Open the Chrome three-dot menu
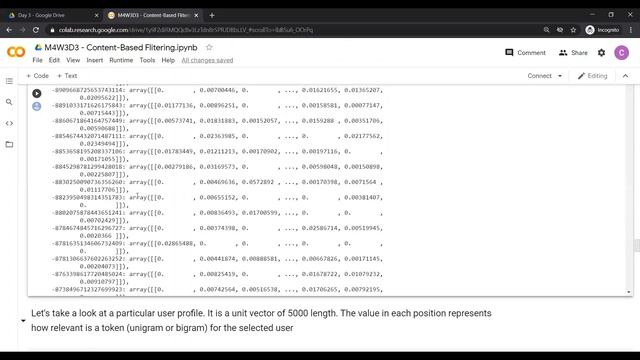This screenshot has width=640, height=360. point(631,30)
